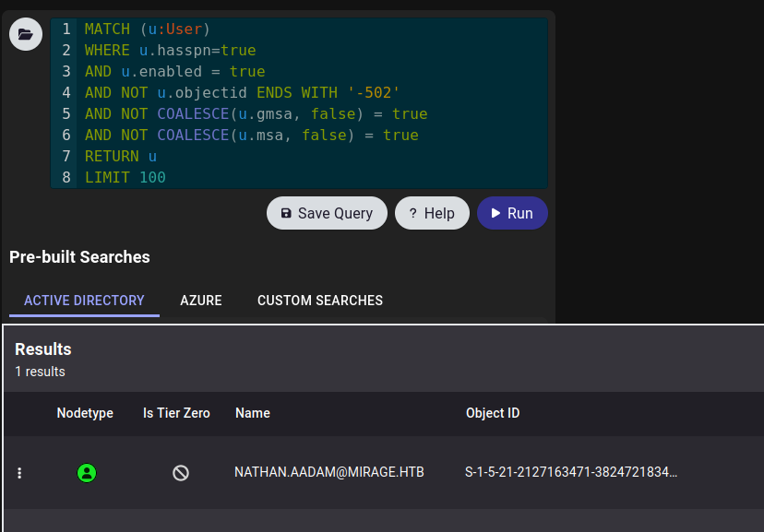
Task: Select the Custom Searches tab
Action: pyautogui.click(x=320, y=301)
